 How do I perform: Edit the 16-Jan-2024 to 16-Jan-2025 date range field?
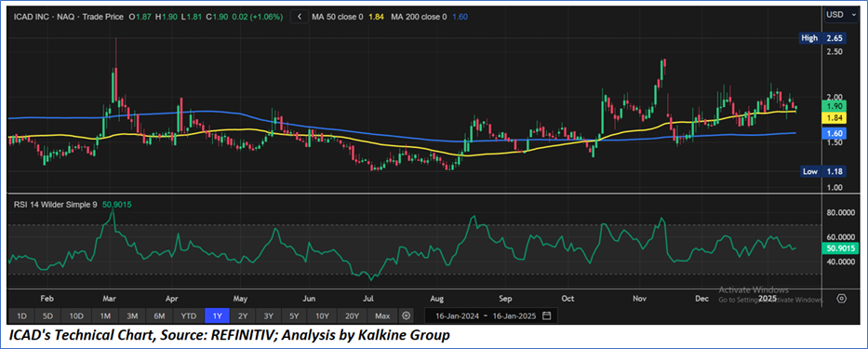pyautogui.click(x=491, y=315)
